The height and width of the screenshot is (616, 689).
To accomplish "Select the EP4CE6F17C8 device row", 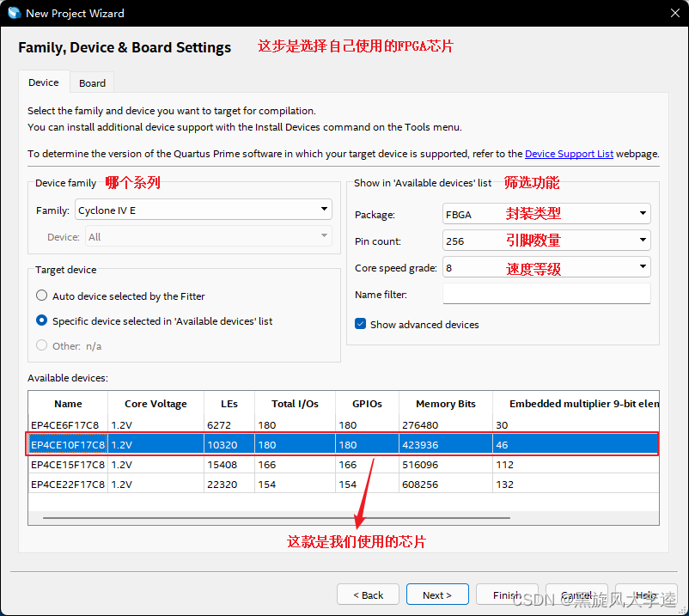I will (x=344, y=425).
